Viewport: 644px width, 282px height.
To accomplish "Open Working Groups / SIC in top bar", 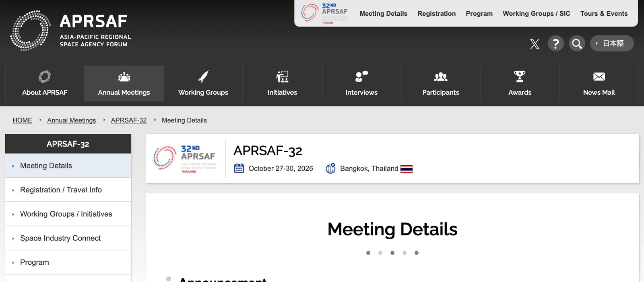I will tap(537, 14).
